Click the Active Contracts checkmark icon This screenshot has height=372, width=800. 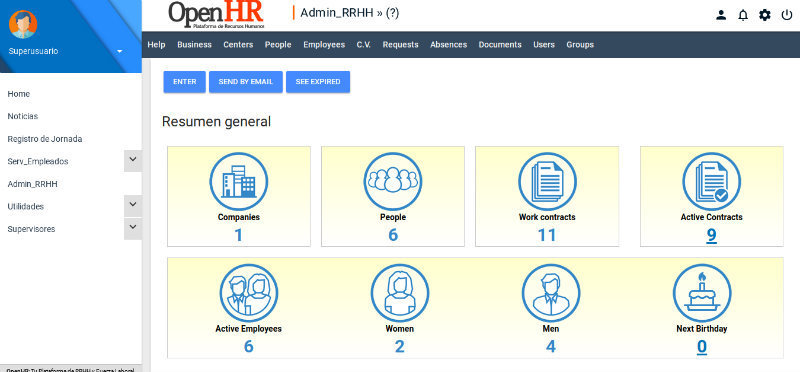coord(712,181)
